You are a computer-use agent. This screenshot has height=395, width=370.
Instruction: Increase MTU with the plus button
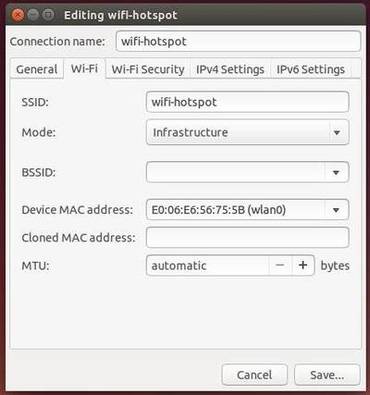[x=303, y=265]
